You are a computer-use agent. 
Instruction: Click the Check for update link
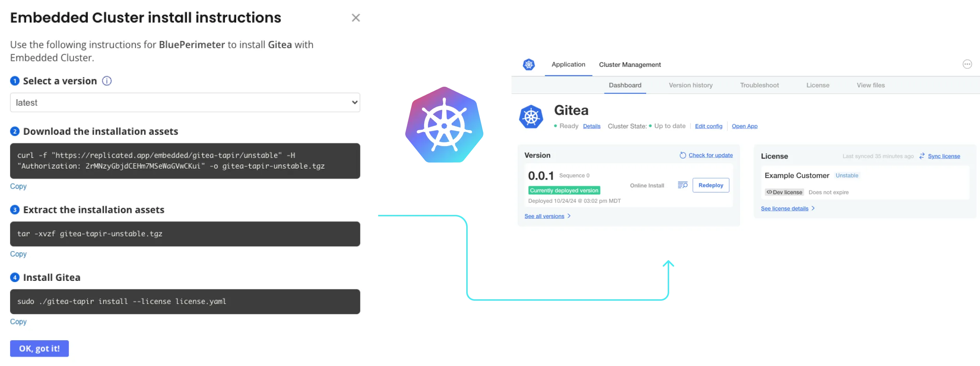click(711, 155)
